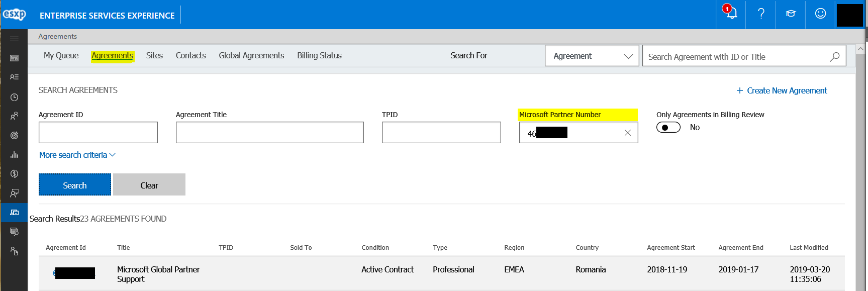Select the 2019-03-20 last modified cell
The height and width of the screenshot is (291, 868).
(x=810, y=274)
